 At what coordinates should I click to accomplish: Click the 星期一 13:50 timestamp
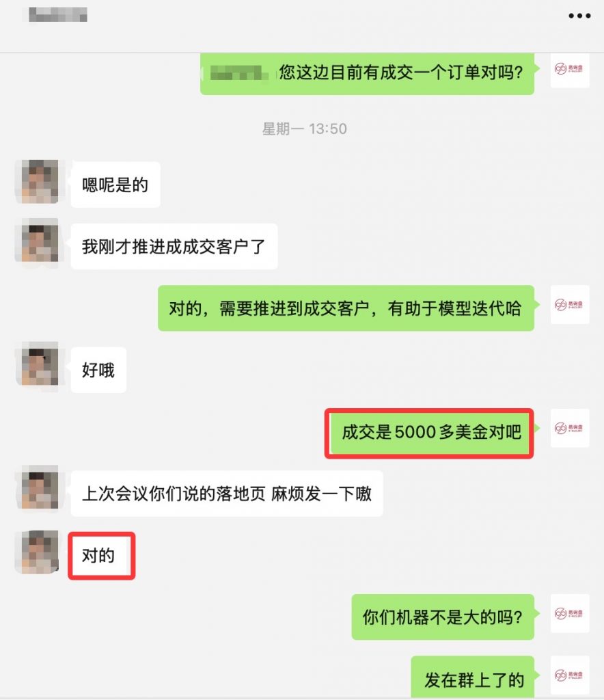tap(304, 129)
